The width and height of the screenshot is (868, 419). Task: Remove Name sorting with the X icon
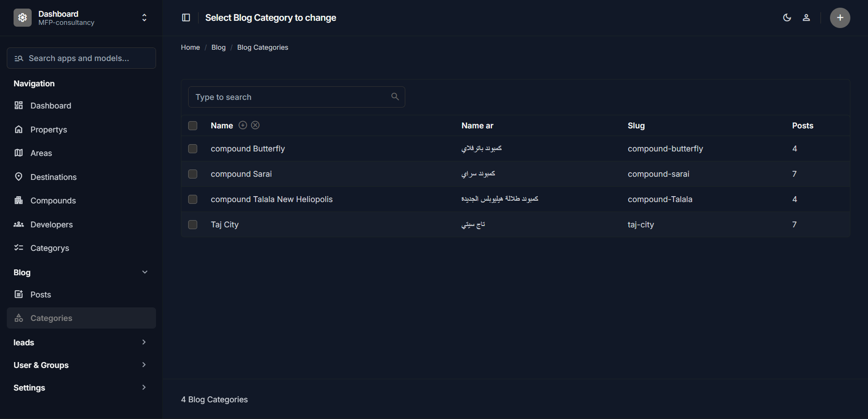click(256, 125)
